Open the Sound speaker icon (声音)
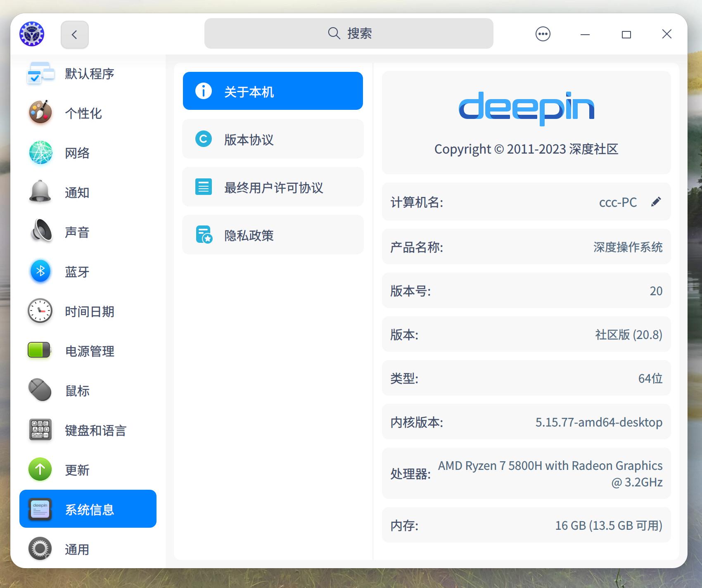 click(x=41, y=230)
